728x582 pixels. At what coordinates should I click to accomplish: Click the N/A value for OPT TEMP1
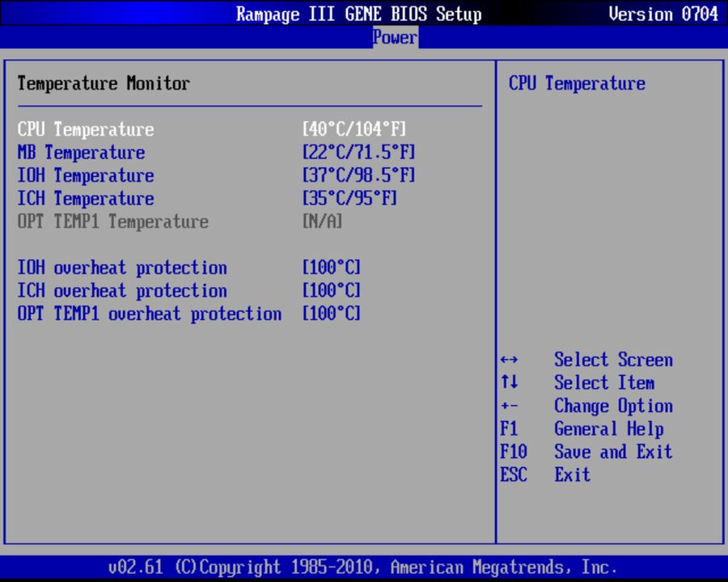pos(323,221)
